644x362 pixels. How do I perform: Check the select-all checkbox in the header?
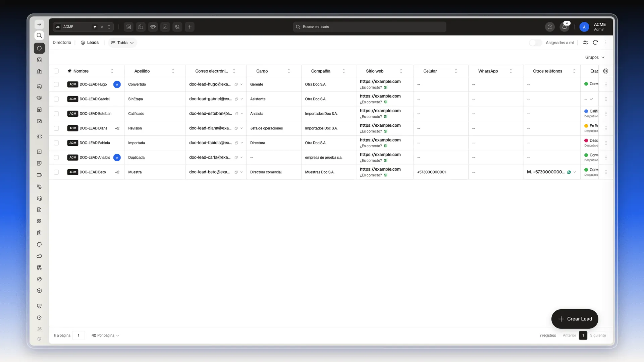click(x=56, y=71)
